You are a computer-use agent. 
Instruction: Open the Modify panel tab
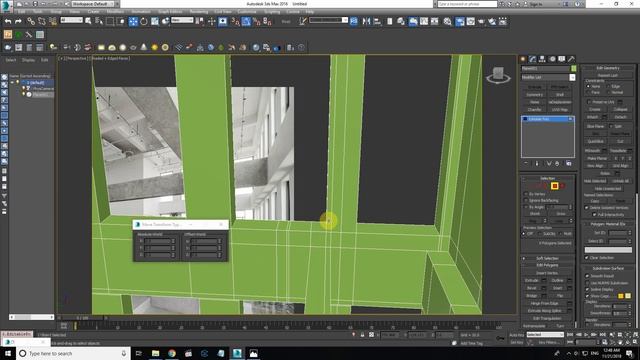coord(533,59)
